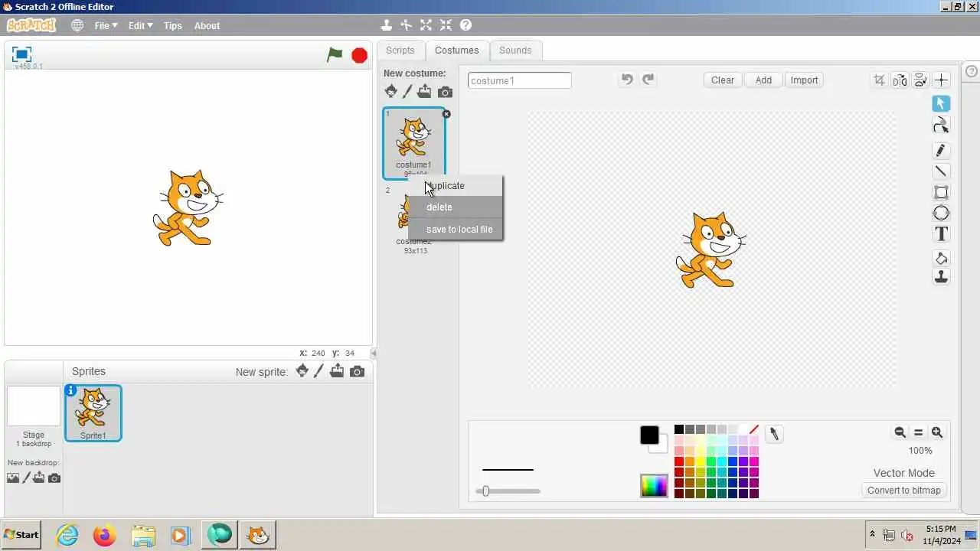The image size is (980, 551).
Task: Set costume center crosshair icon
Action: pos(941,80)
